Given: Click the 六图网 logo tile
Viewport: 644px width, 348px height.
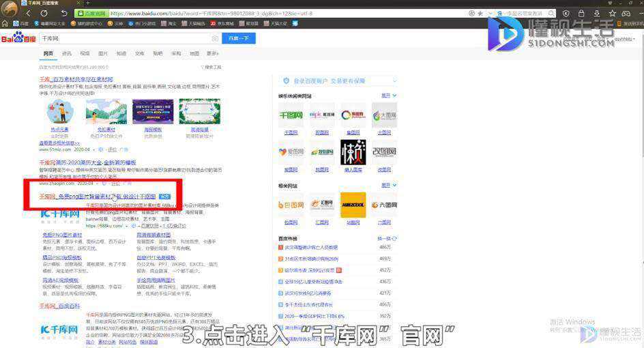Looking at the screenshot, I should [385, 205].
